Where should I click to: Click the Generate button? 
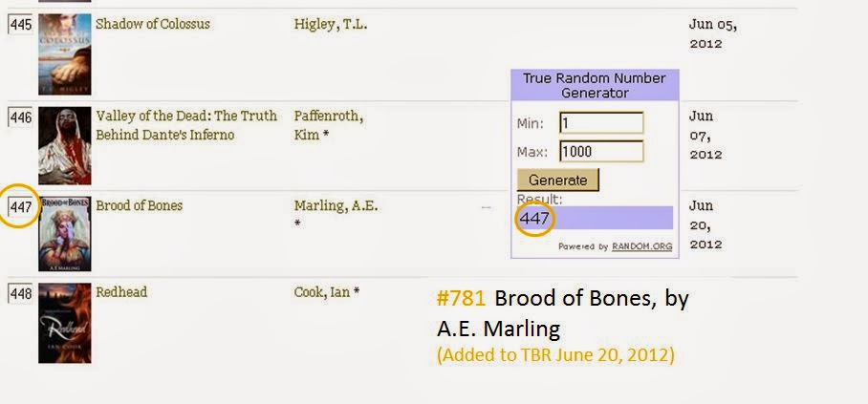pyautogui.click(x=558, y=180)
